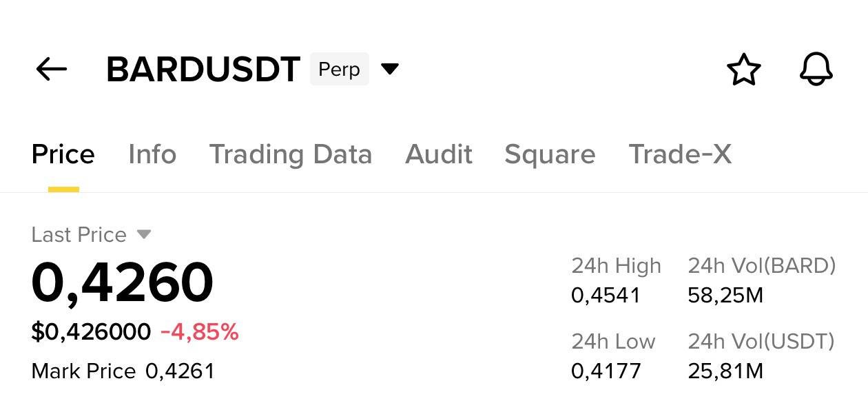Expand the pair selector dropdown arrow

click(x=389, y=69)
